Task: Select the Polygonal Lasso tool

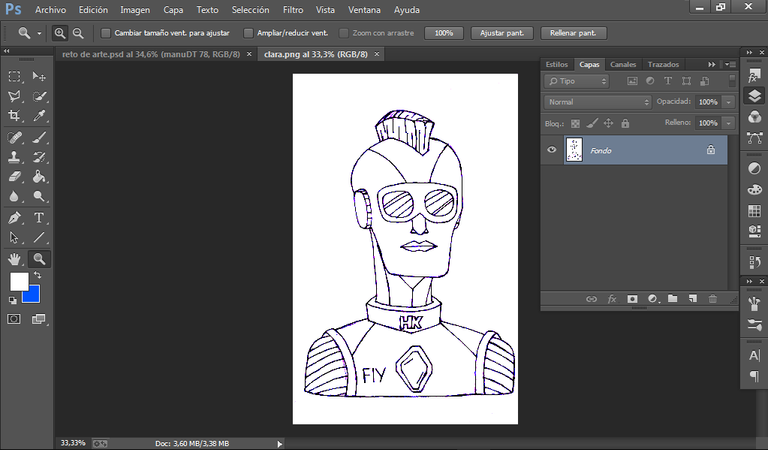Action: [14, 96]
